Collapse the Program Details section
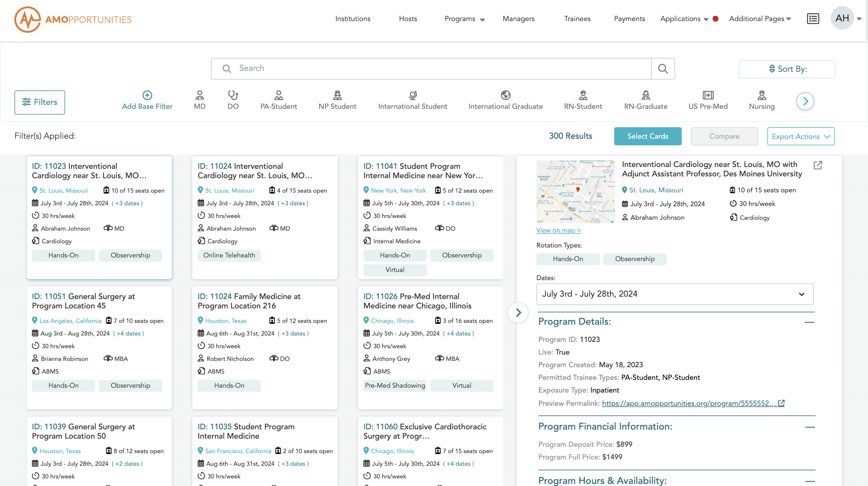The width and height of the screenshot is (868, 486). click(809, 322)
